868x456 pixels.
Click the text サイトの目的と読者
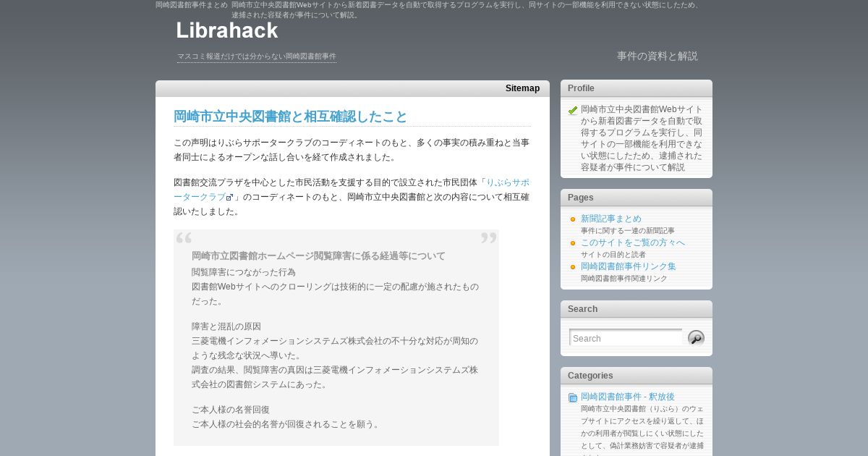pos(613,254)
